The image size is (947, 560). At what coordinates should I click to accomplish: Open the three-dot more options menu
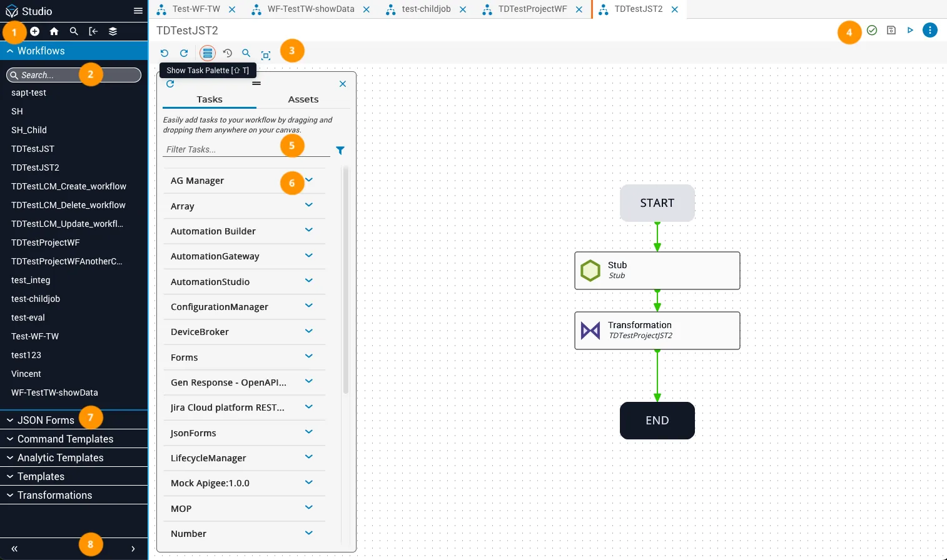pos(930,30)
